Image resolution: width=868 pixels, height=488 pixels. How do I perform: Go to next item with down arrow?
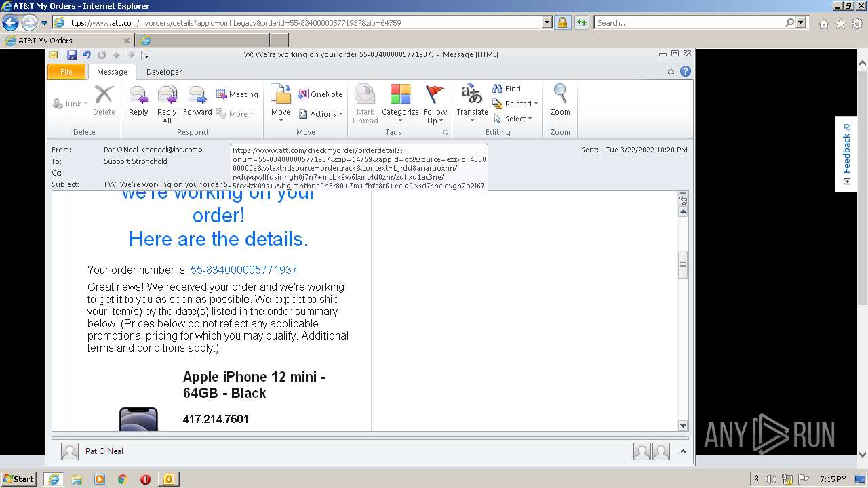pyautogui.click(x=132, y=55)
